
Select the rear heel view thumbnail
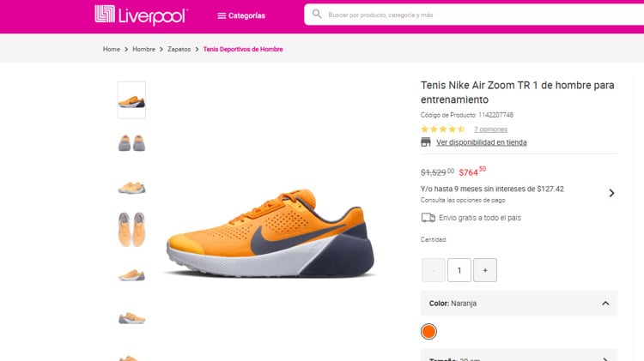132,142
